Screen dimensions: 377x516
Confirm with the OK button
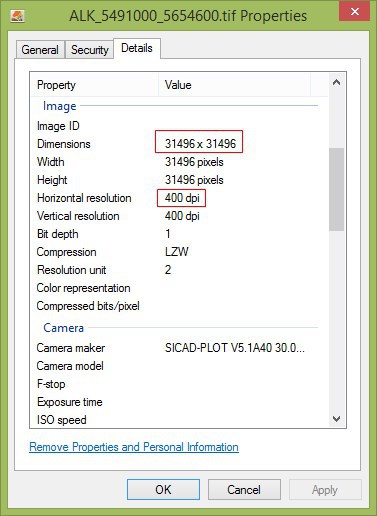(x=163, y=489)
